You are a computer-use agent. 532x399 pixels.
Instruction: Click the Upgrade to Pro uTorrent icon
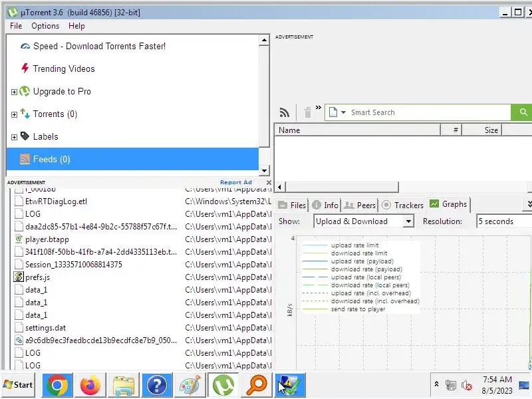[x=25, y=91]
